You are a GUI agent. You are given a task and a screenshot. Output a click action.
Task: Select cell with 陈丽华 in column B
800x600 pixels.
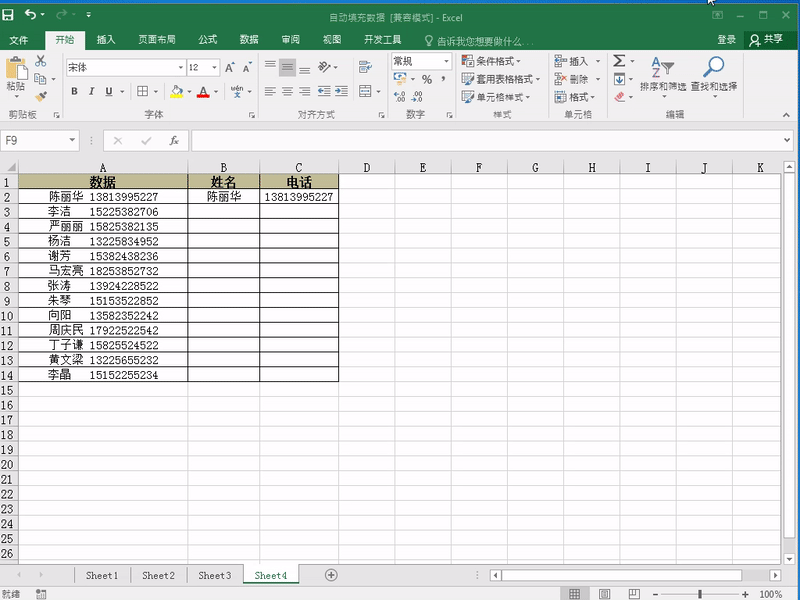click(x=223, y=197)
